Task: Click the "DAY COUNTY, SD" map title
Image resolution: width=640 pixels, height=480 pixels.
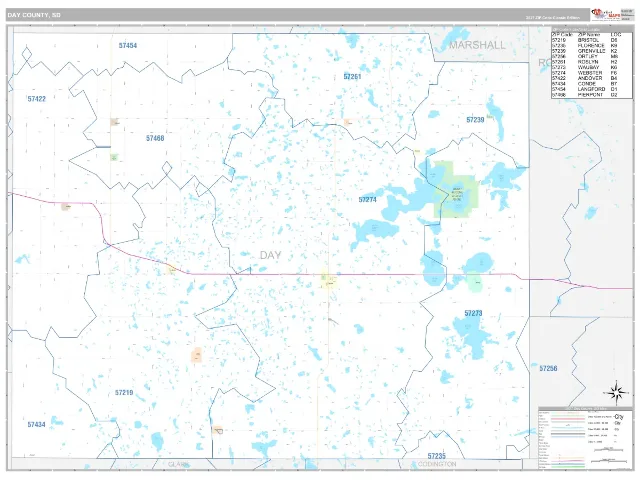Action: coord(34,15)
